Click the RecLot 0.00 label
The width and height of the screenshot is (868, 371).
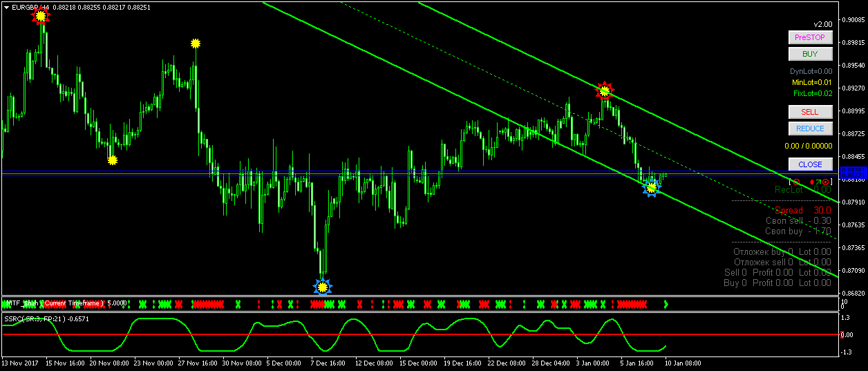[802, 189]
